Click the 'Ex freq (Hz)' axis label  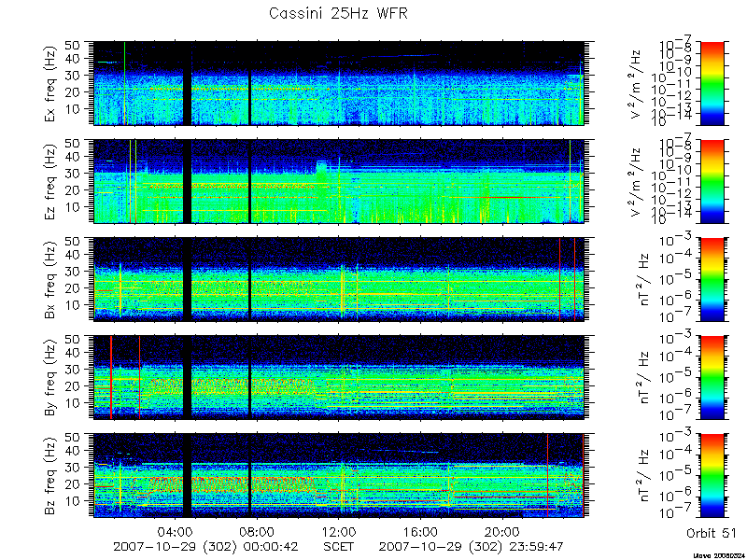50,84
